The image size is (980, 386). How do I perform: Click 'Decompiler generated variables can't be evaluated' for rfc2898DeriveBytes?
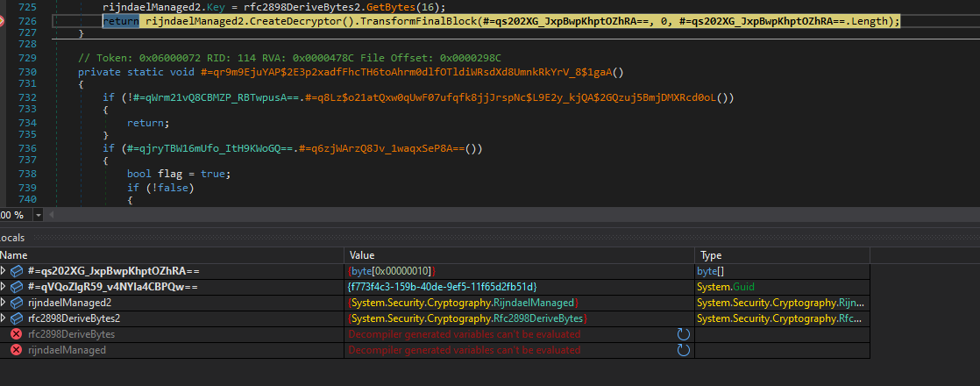click(465, 334)
